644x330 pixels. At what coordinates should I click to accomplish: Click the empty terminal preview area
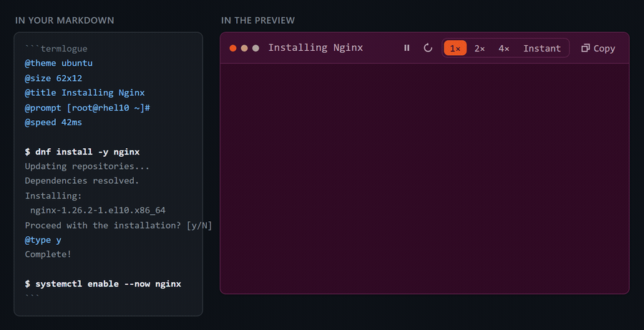click(x=424, y=178)
